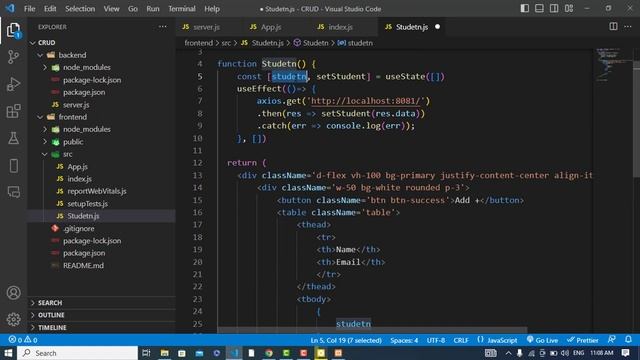Open the Testing flask view

point(13,138)
